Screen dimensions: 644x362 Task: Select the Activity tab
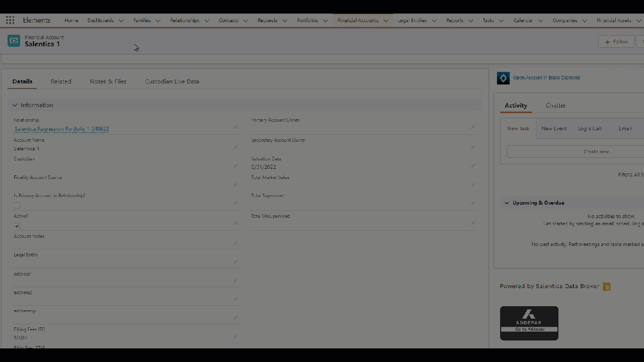click(x=516, y=106)
